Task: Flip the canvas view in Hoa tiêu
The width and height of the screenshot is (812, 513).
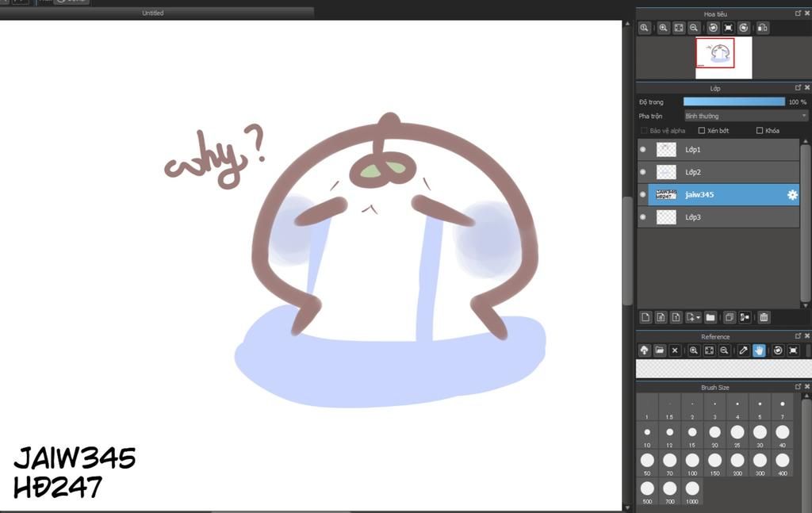Action: click(763, 28)
